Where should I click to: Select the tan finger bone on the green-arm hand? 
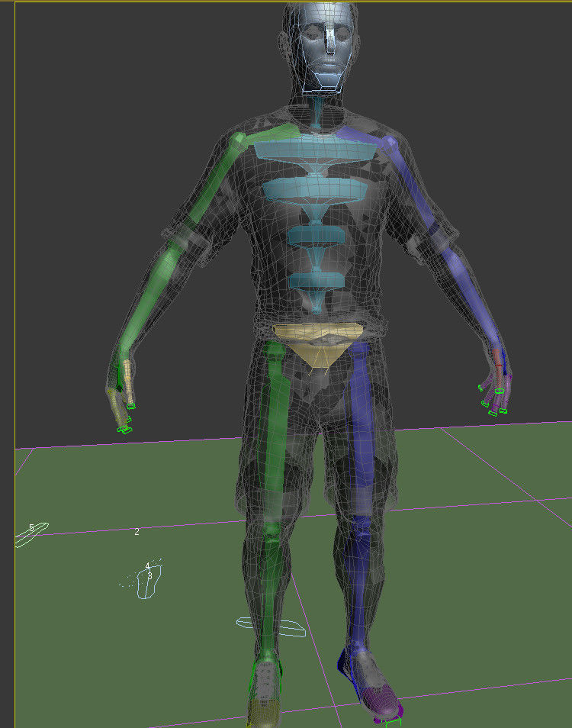click(x=128, y=383)
